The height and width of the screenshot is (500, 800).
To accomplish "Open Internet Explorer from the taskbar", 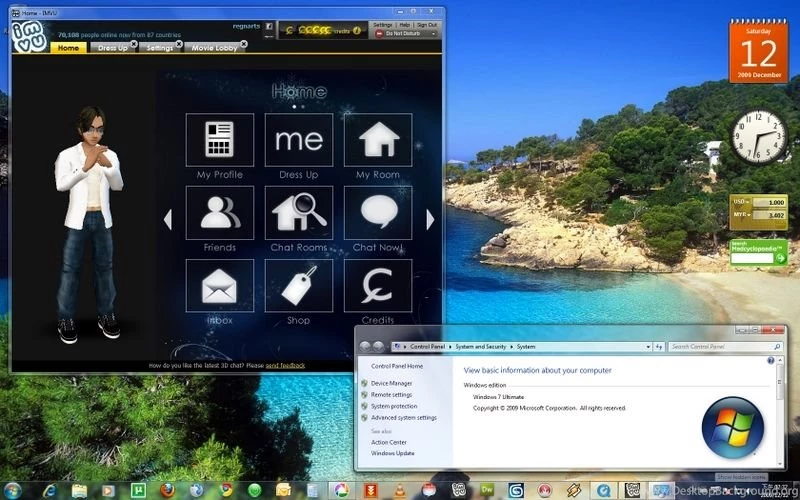I will click(49, 491).
